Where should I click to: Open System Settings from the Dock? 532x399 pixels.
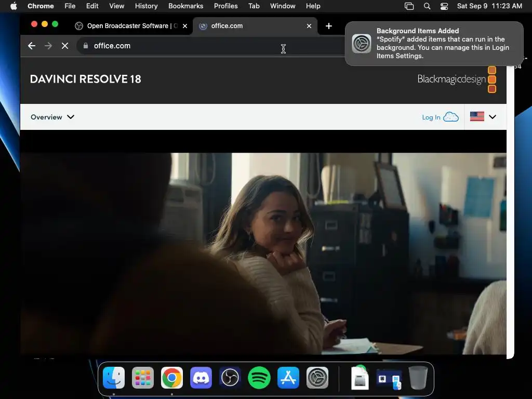[x=317, y=378]
